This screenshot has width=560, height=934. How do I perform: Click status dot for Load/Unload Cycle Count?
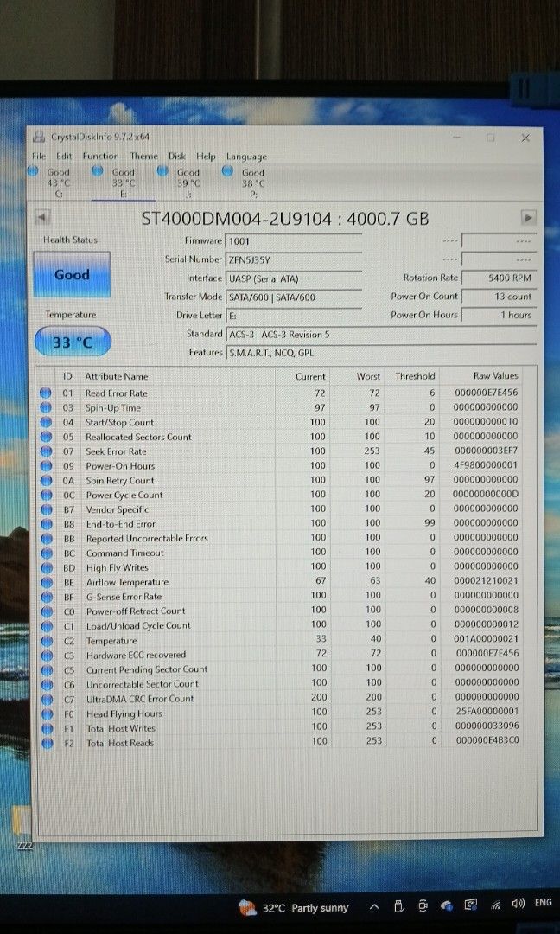pyautogui.click(x=46, y=626)
